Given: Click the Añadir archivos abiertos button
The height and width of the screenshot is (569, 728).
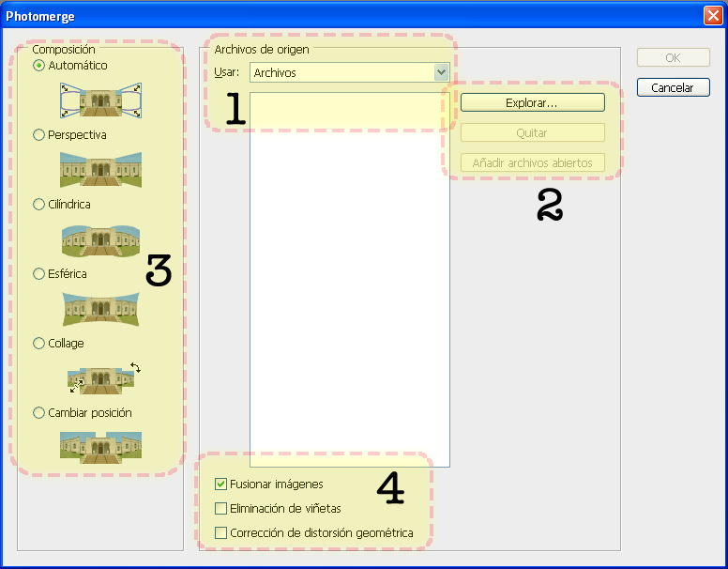Looking at the screenshot, I should coord(533,162).
